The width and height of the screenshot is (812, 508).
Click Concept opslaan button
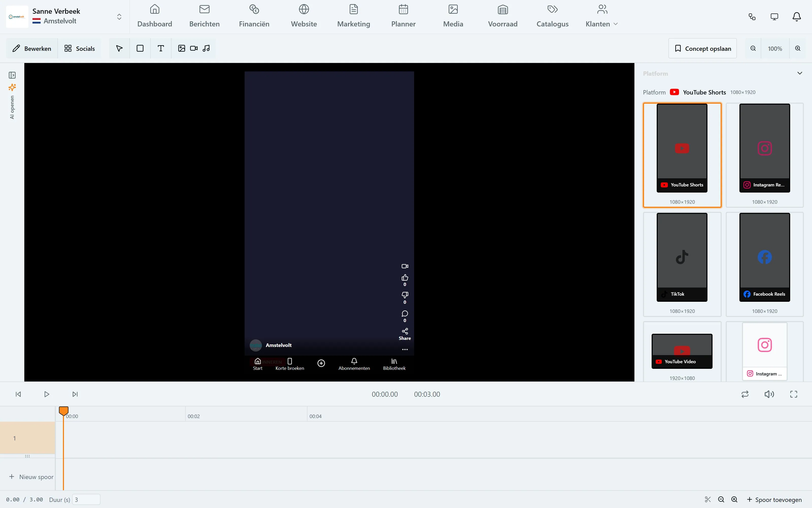(x=703, y=48)
